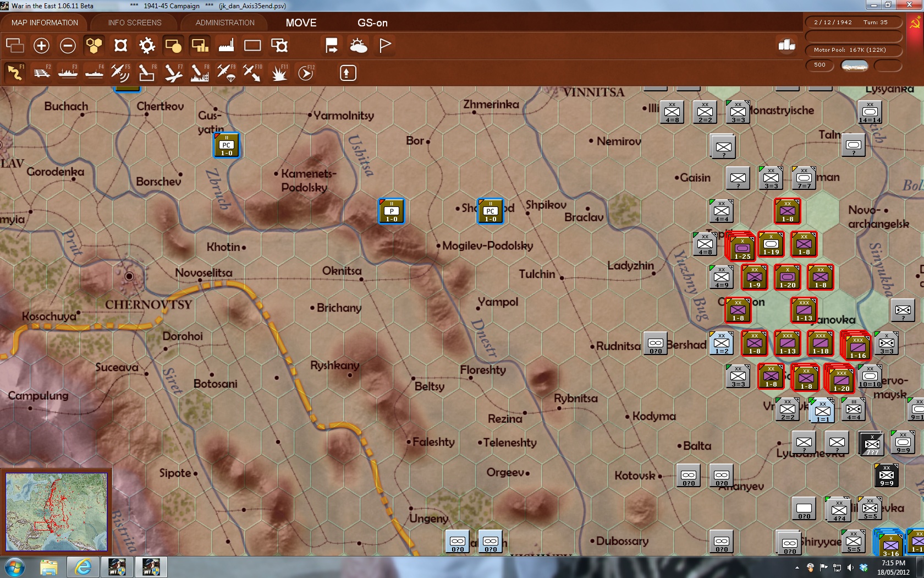Click the F11 explosion mode icon
Image resolution: width=924 pixels, height=578 pixels.
click(279, 73)
